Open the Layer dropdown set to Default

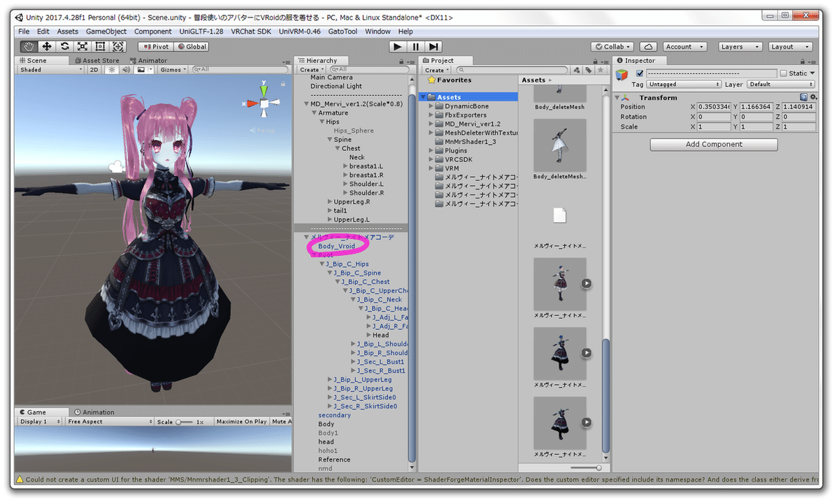pos(781,84)
